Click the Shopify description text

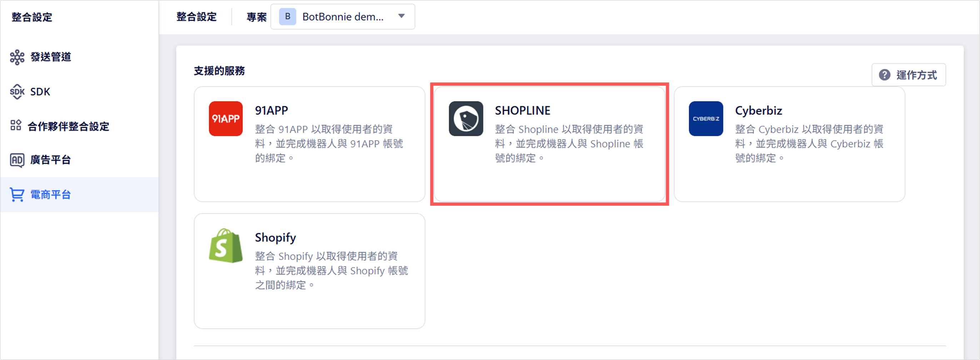(x=331, y=270)
